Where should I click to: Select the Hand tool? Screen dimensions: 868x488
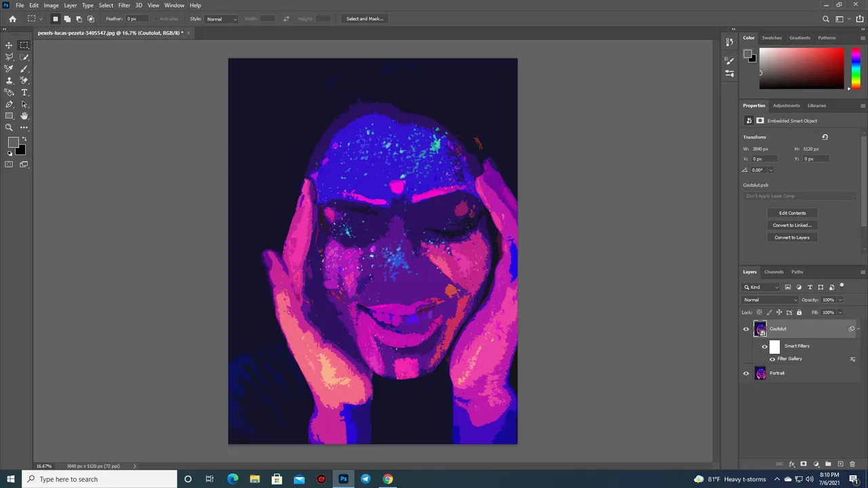24,116
